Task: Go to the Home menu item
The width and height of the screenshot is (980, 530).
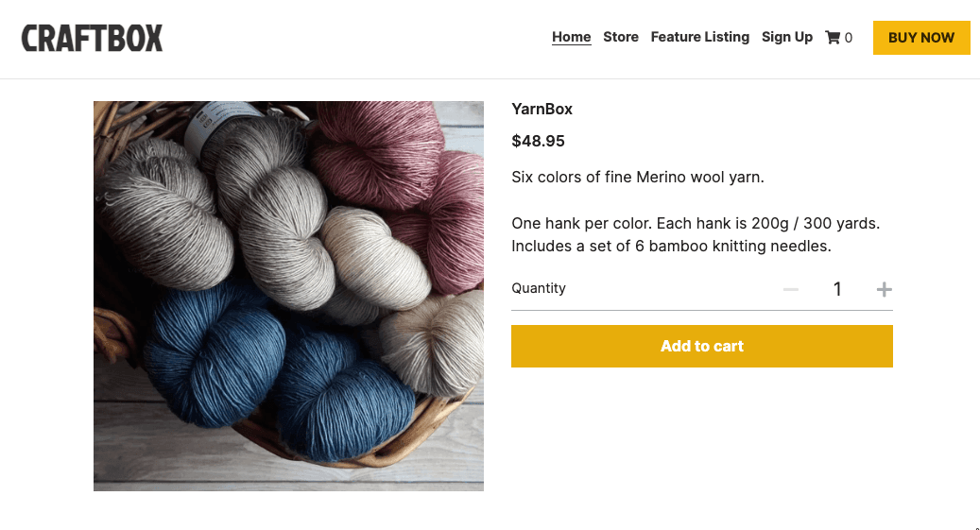Action: pyautogui.click(x=572, y=37)
